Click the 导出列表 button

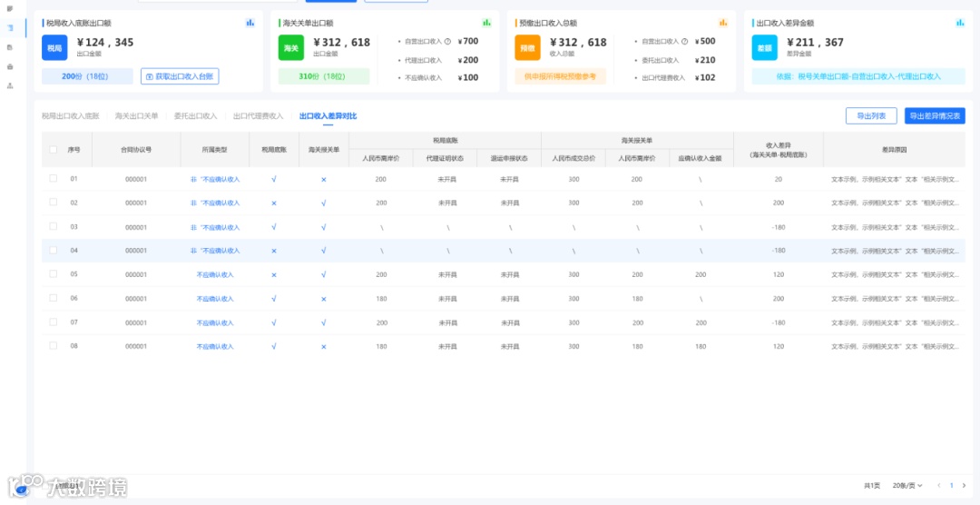[871, 115]
